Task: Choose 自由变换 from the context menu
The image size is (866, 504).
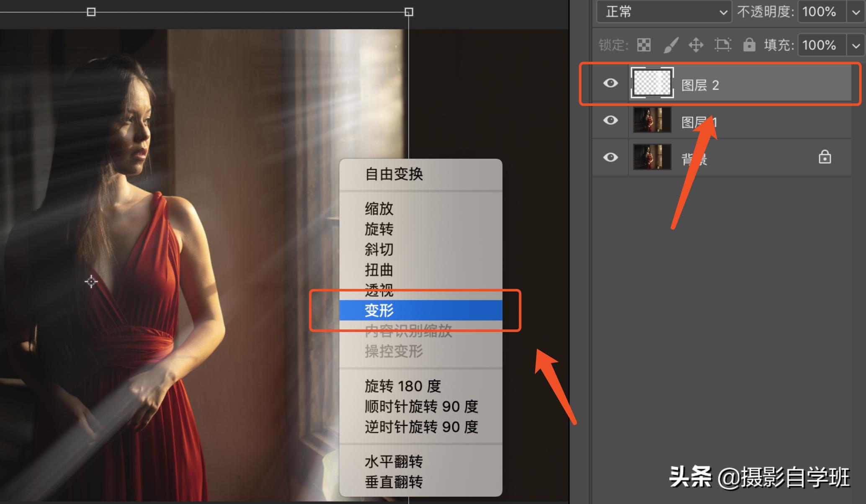Action: 395,175
